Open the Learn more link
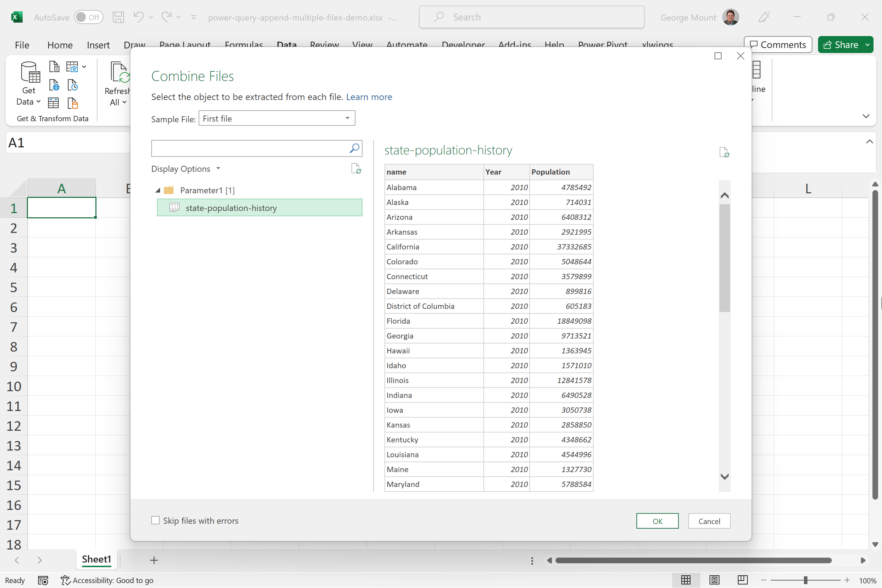882x588 pixels. click(369, 97)
